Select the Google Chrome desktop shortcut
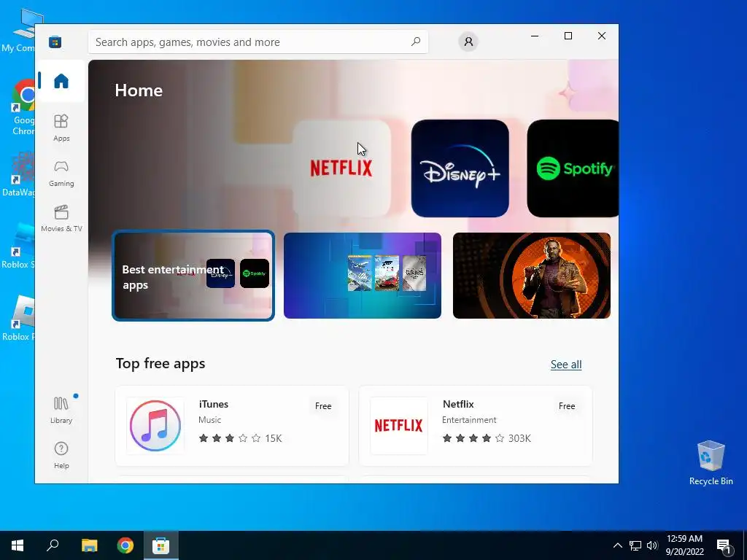747x560 pixels. tap(23, 108)
